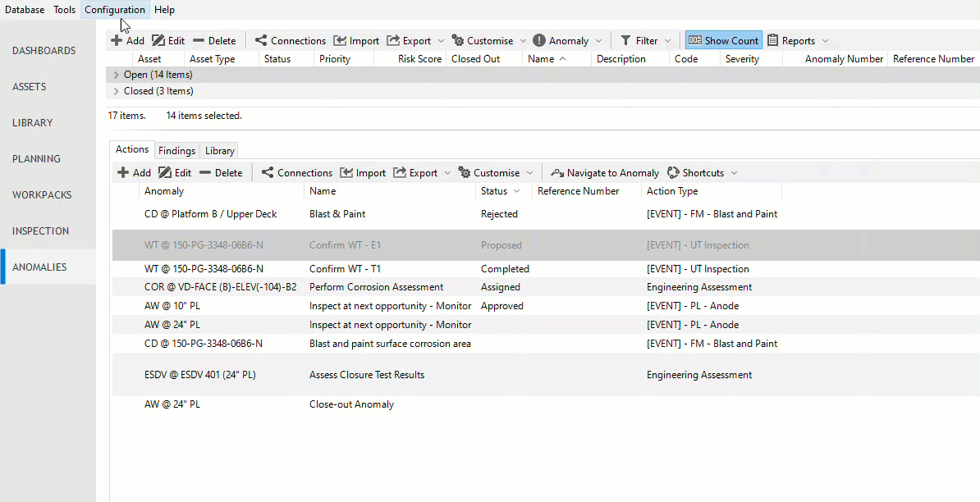The image size is (980, 502).
Task: Click the Export icon in the top anomaly toolbar
Action: (x=393, y=40)
